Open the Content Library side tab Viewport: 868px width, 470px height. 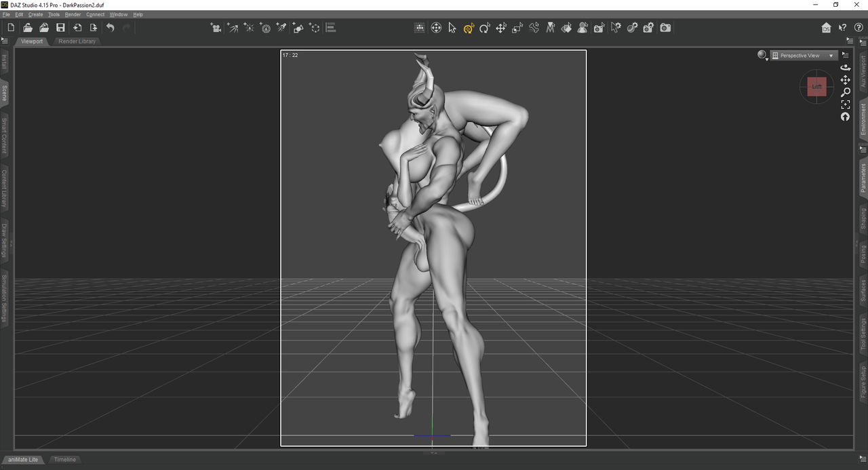[x=4, y=189]
